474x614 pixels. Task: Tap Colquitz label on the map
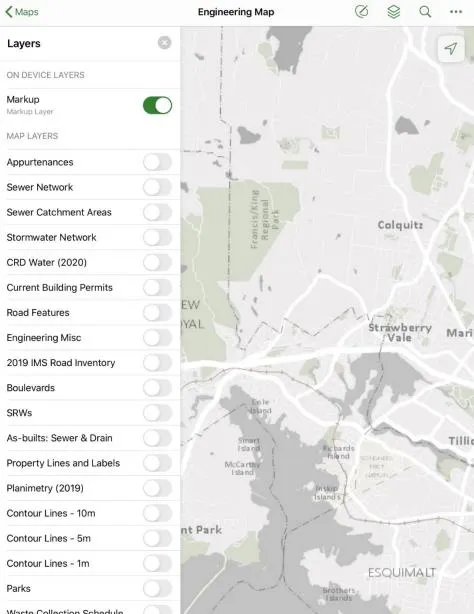tap(400, 225)
